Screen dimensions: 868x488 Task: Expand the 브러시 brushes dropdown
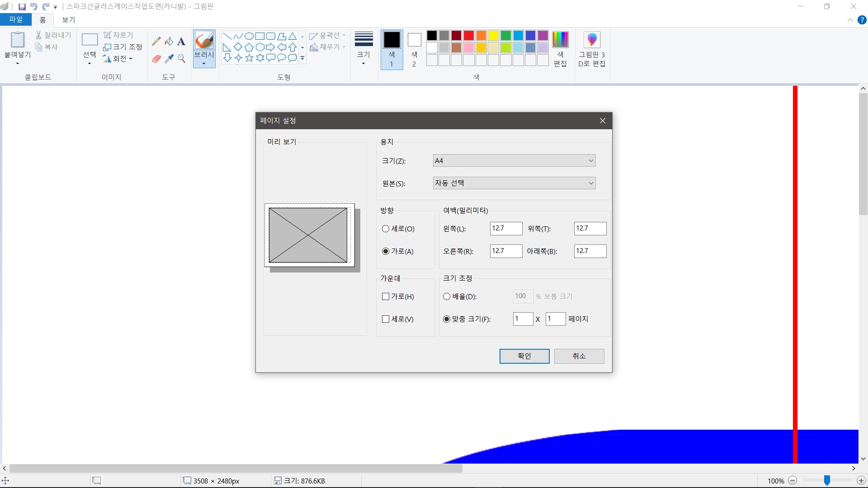[x=204, y=62]
